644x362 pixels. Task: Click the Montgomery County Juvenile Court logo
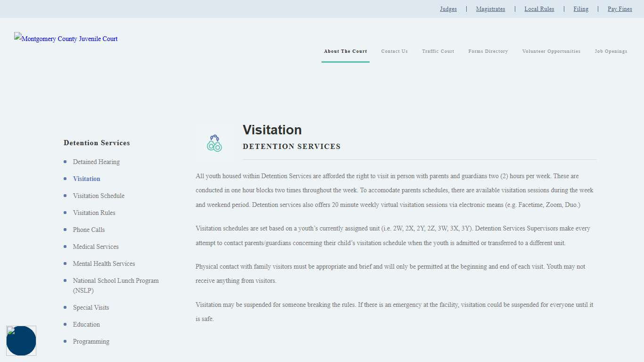tap(66, 39)
